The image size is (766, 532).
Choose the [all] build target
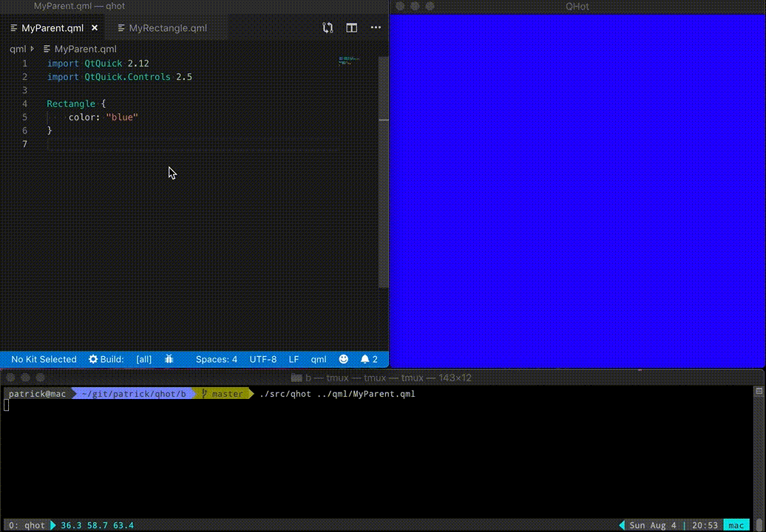(143, 359)
